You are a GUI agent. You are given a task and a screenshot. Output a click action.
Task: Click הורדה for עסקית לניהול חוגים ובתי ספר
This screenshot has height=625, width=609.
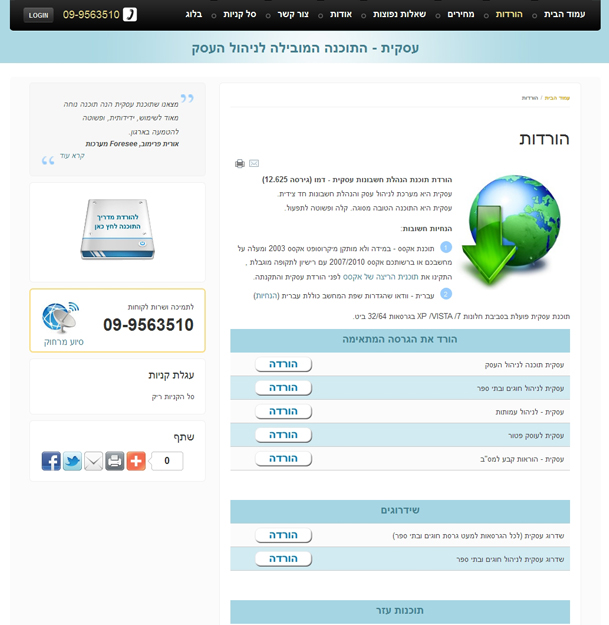coord(283,388)
